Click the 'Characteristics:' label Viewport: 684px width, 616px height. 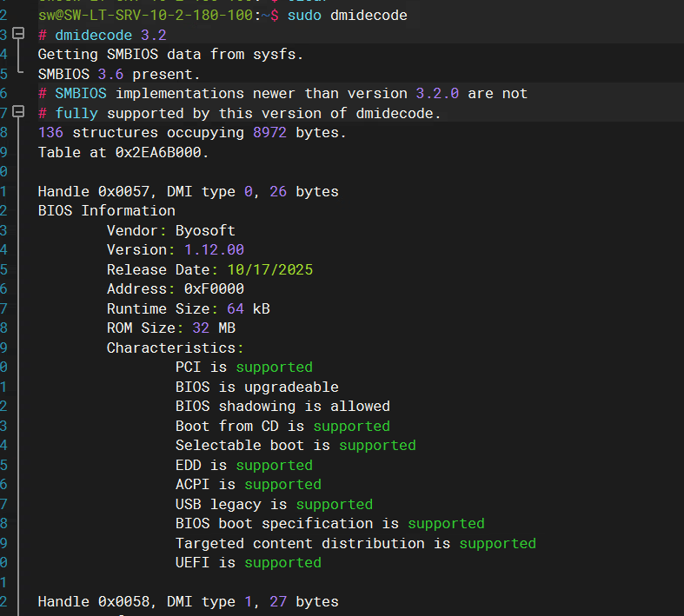(x=175, y=348)
